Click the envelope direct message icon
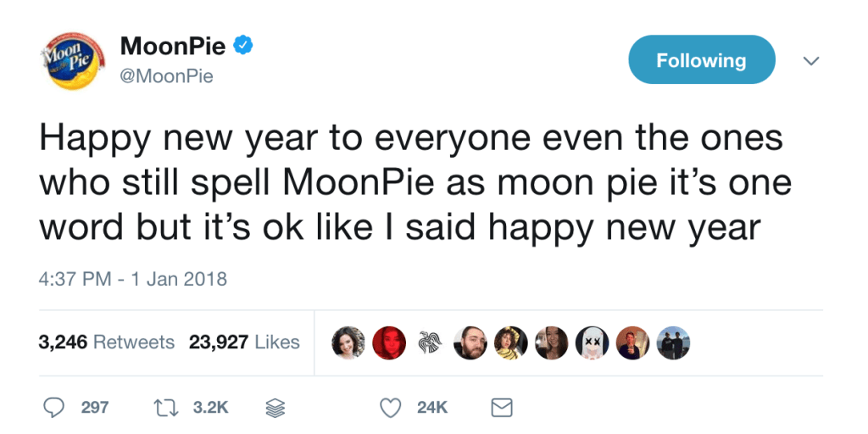 tap(502, 408)
